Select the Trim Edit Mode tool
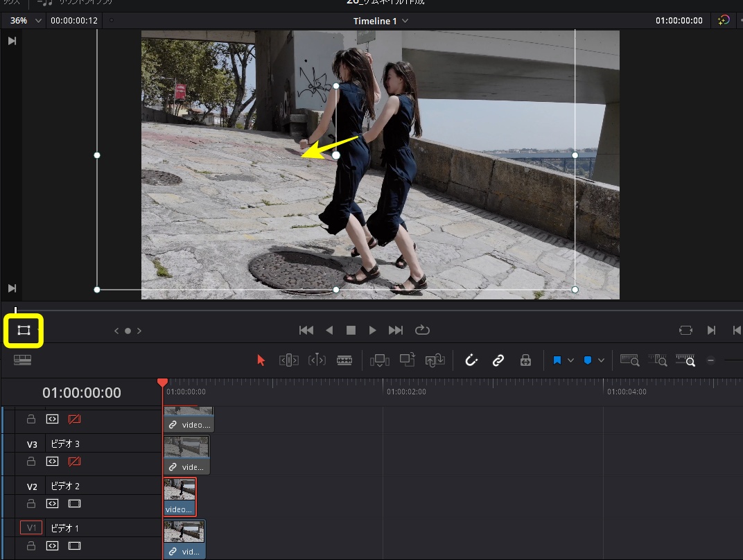 pos(288,360)
